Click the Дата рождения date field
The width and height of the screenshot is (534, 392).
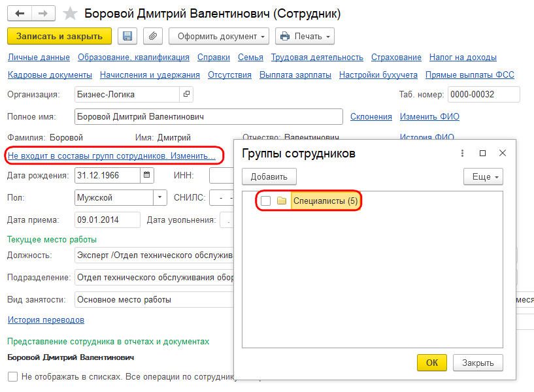click(x=107, y=175)
